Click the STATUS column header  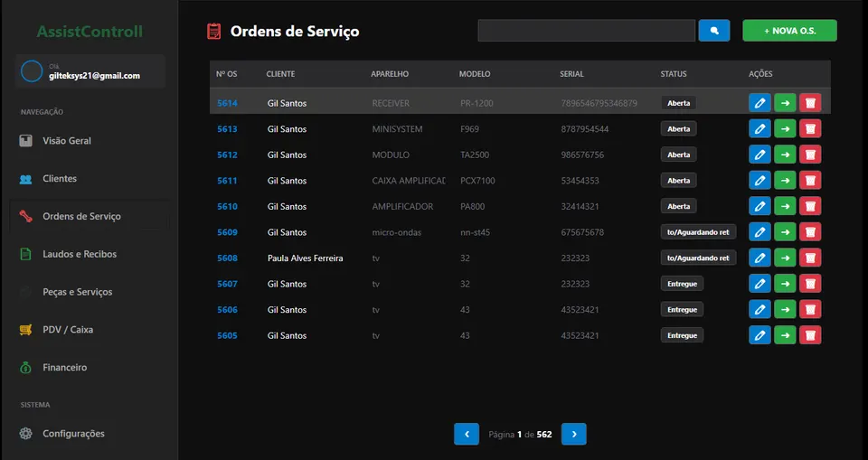pos(673,73)
